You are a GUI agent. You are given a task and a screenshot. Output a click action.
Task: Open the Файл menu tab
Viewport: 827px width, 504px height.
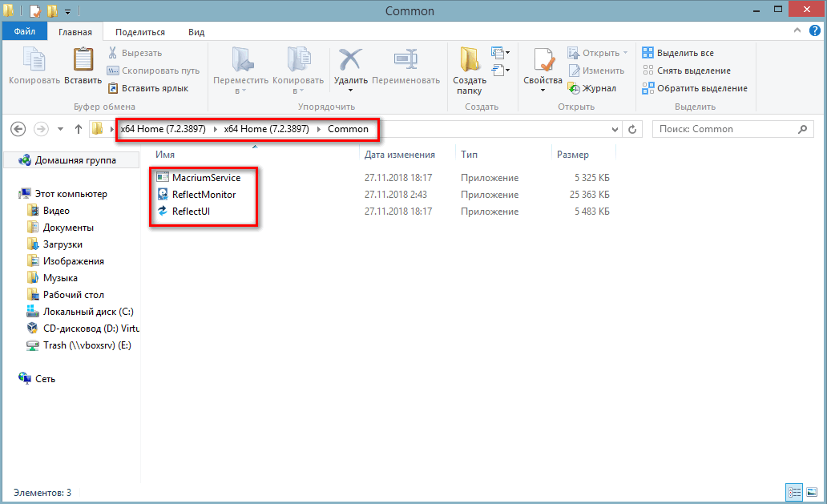tap(24, 32)
